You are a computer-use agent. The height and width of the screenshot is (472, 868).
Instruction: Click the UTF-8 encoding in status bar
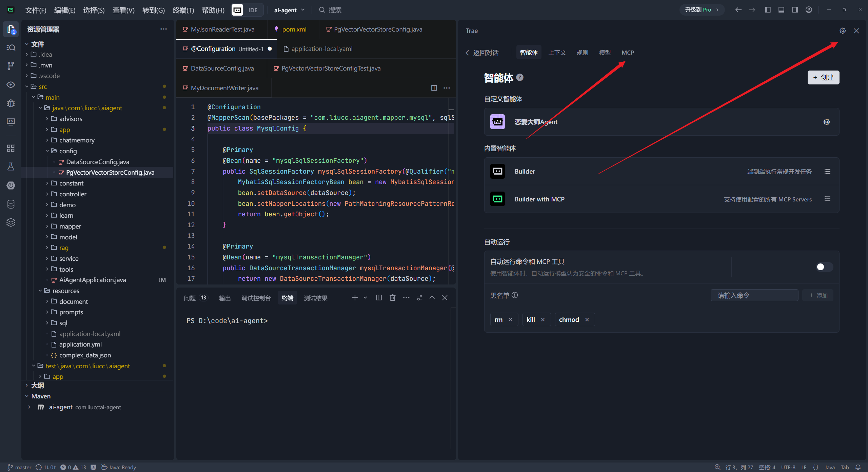788,467
